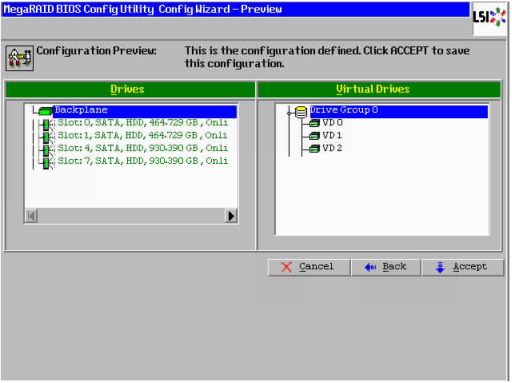
Task: Click the Back button
Action: pos(386,267)
